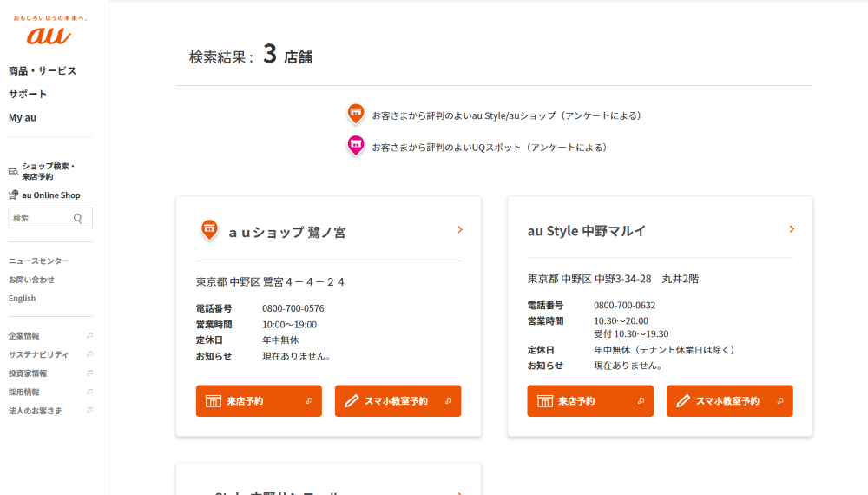
Task: Click external-link icon next to 法人のお客さま
Action: click(x=89, y=411)
